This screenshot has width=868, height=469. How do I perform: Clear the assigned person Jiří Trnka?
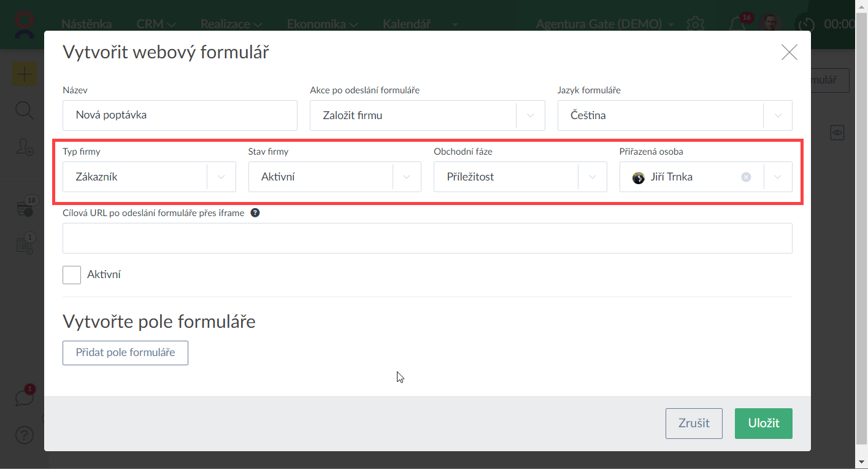(746, 177)
